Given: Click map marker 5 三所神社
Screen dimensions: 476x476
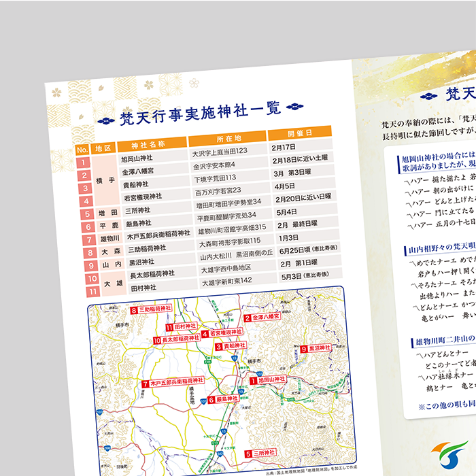Looking at the screenshot, I should click(260, 454).
